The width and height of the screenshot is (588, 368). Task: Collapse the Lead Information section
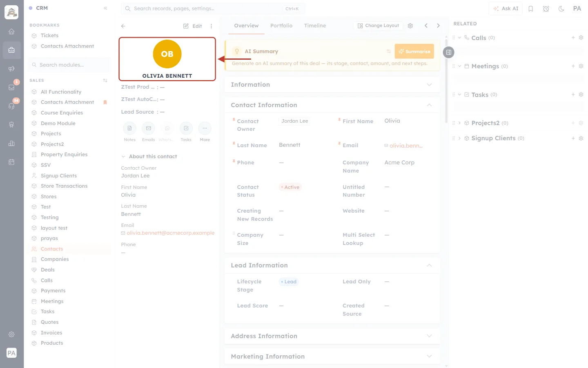(x=429, y=265)
